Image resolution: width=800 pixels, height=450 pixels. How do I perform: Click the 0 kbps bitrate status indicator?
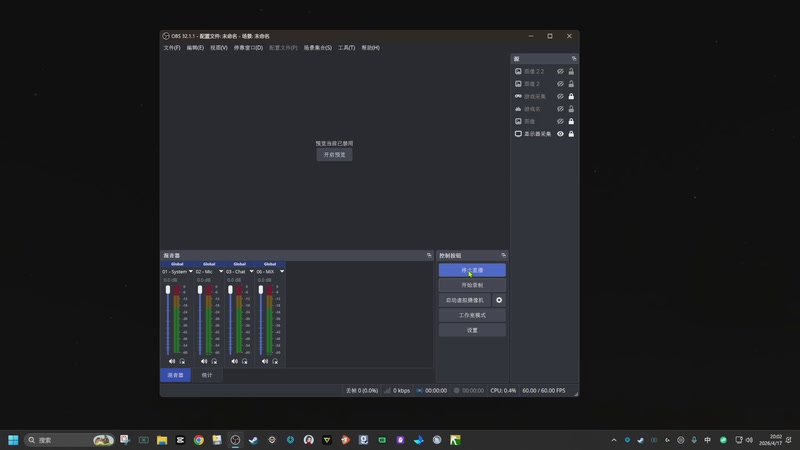pyautogui.click(x=397, y=390)
